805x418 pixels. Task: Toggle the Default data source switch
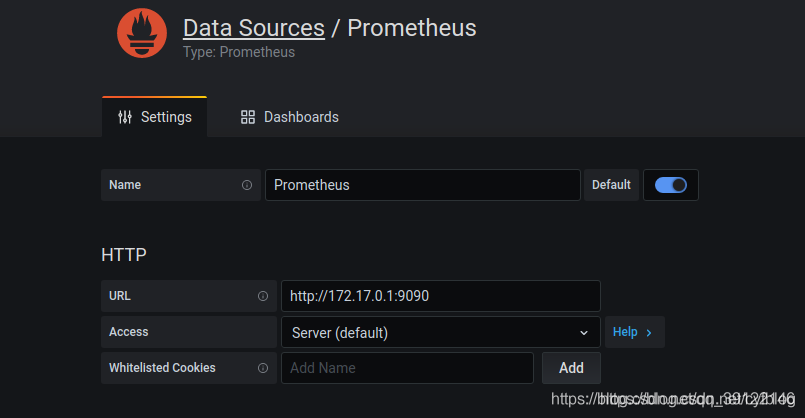(x=670, y=185)
